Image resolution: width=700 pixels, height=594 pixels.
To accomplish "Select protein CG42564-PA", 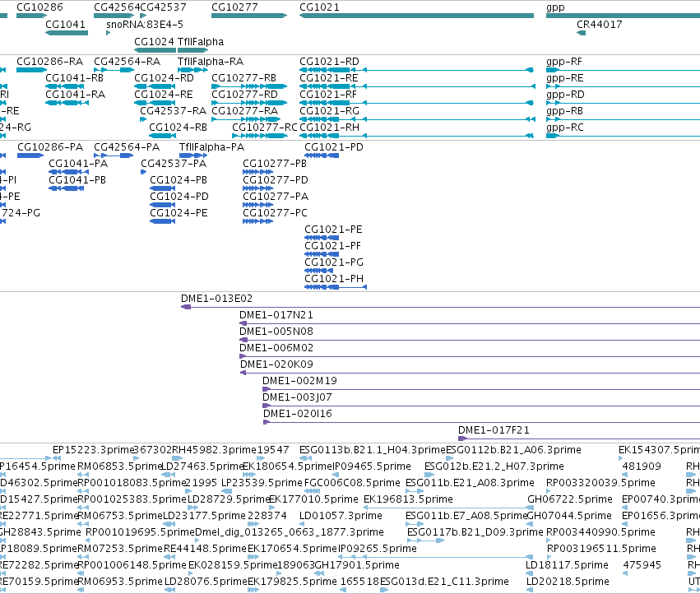I will [x=127, y=147].
